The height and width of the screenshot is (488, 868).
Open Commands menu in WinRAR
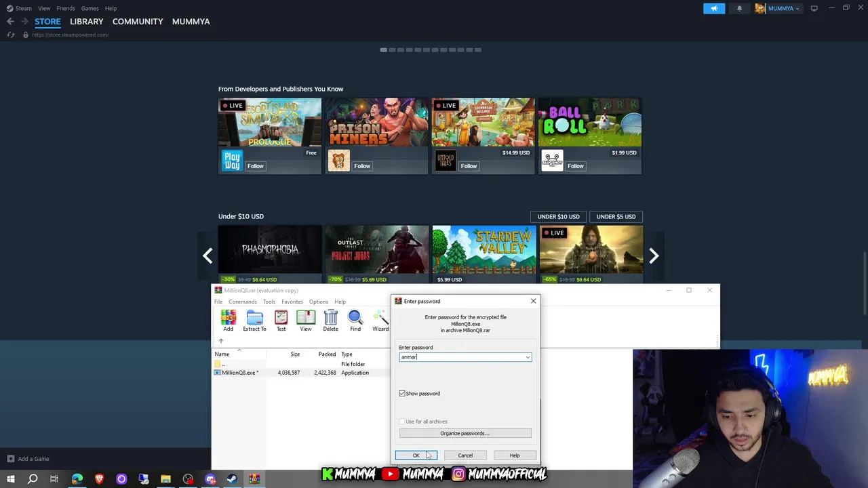pyautogui.click(x=243, y=302)
